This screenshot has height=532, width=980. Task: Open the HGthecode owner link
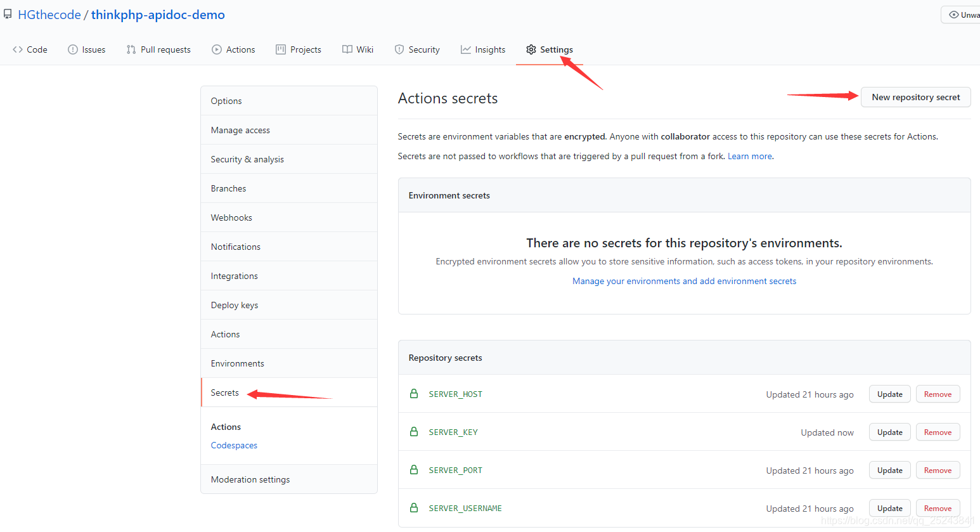(49, 15)
